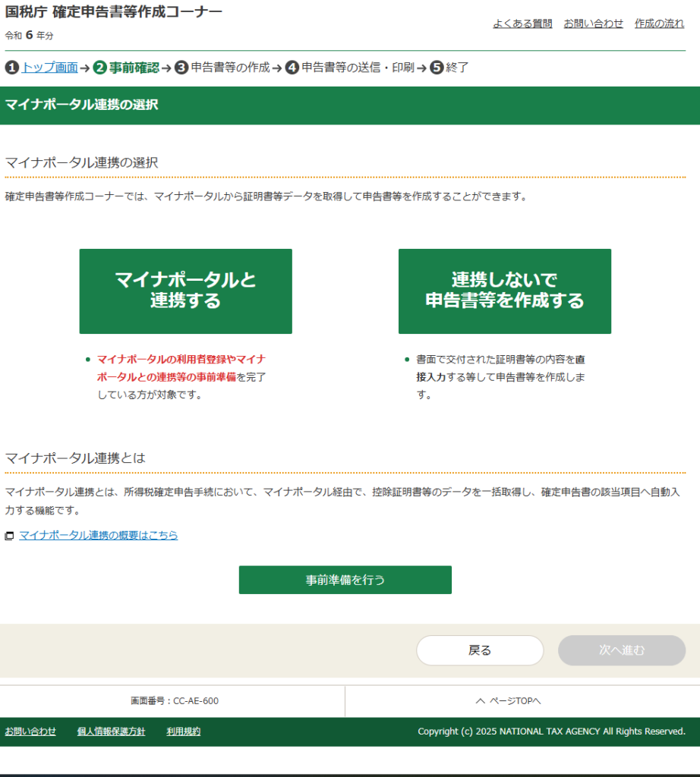This screenshot has height=777, width=700.
Task: Open the header お問い合わせ link
Action: pyautogui.click(x=593, y=24)
